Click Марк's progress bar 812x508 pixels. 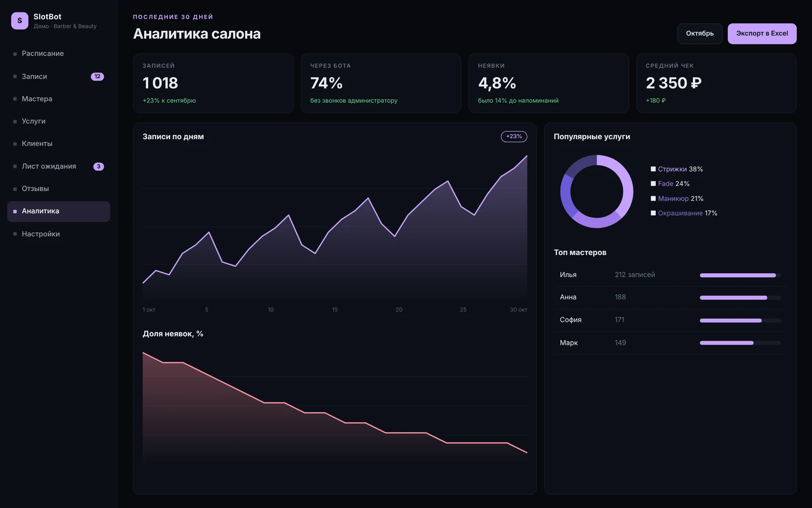(740, 343)
